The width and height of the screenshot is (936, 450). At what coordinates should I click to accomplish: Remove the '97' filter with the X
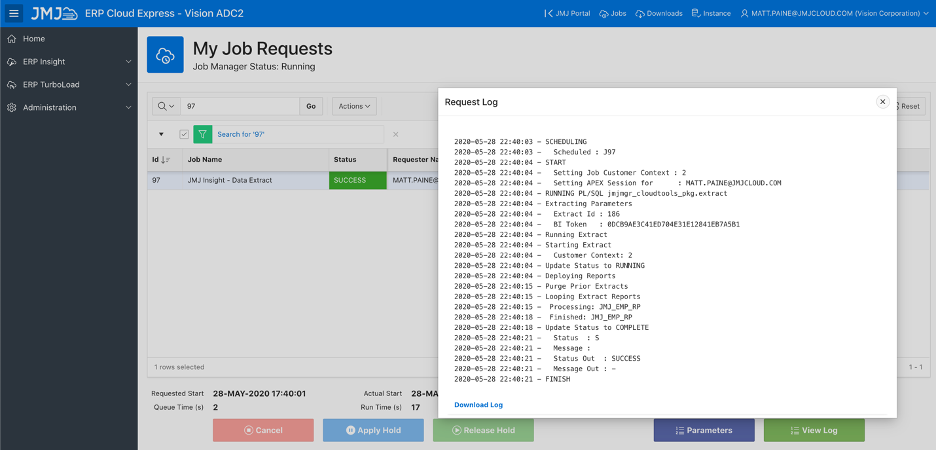(x=395, y=134)
